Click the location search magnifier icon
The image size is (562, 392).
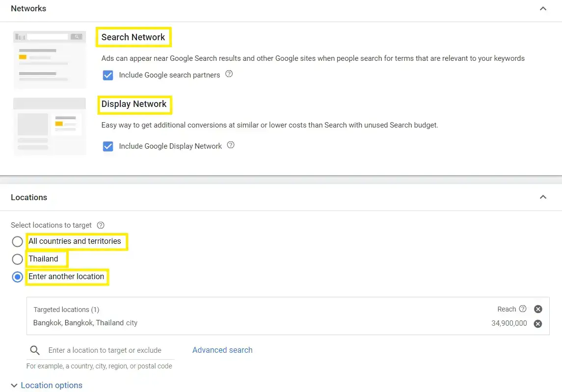pyautogui.click(x=35, y=350)
